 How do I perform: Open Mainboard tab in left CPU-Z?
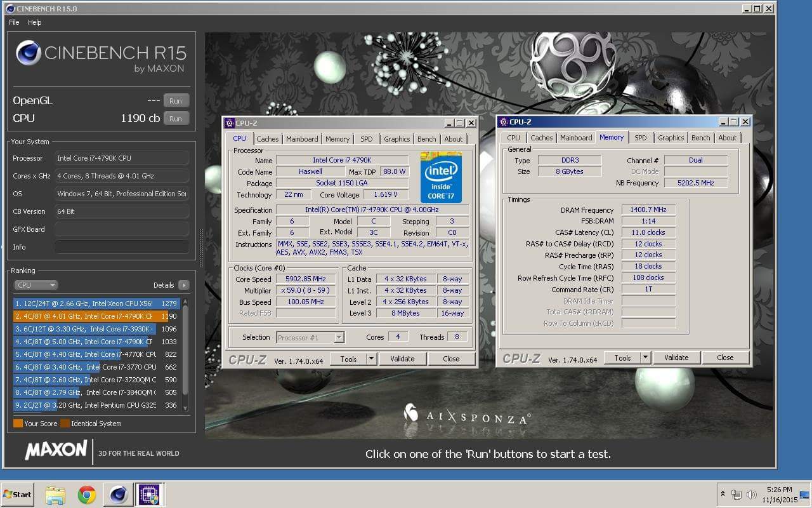(x=302, y=139)
